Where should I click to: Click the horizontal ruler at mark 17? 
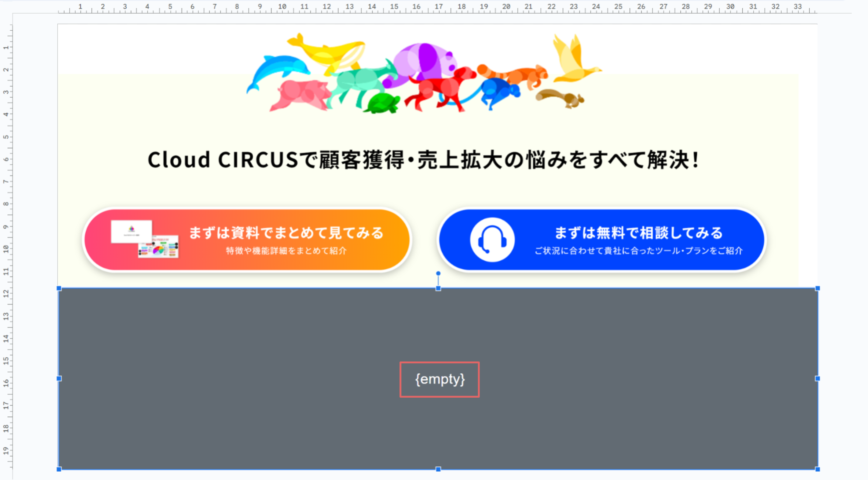coord(439,7)
